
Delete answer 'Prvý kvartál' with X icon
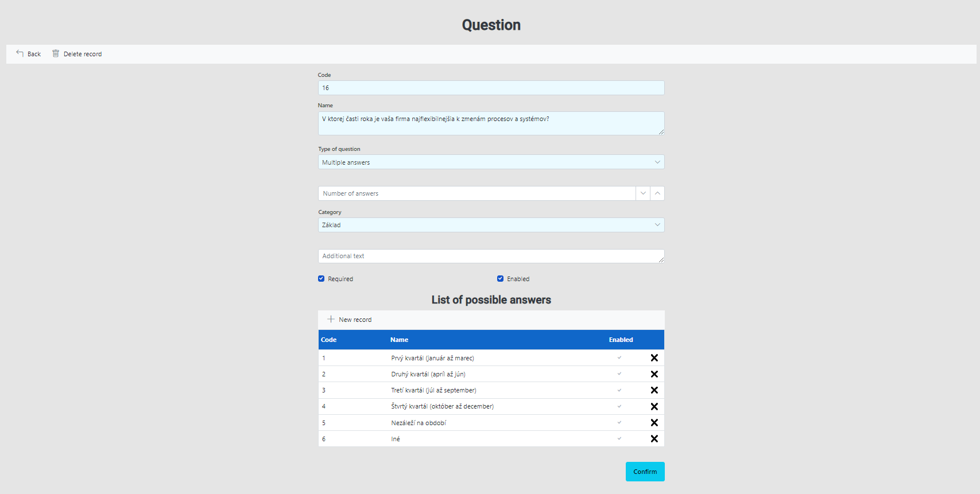pyautogui.click(x=654, y=357)
